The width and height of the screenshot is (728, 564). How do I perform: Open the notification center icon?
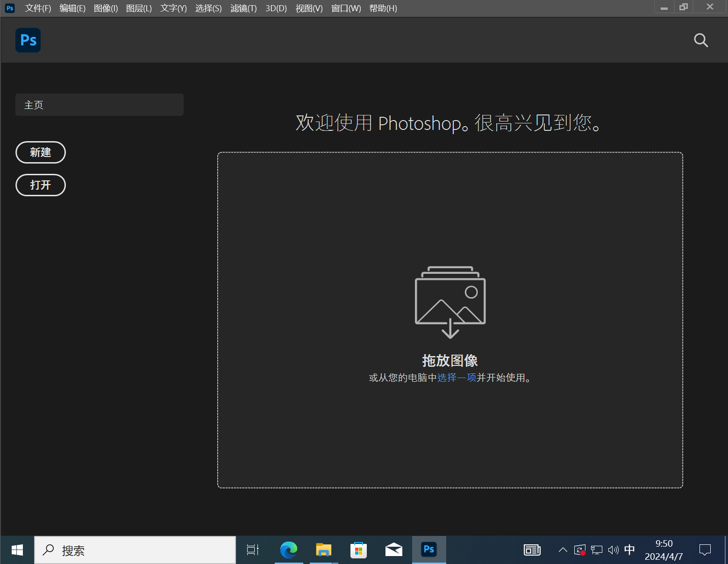[x=705, y=550]
